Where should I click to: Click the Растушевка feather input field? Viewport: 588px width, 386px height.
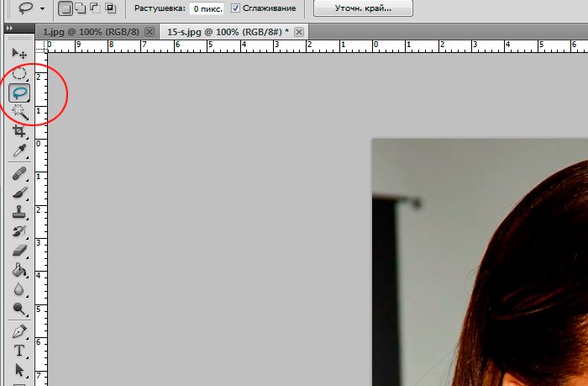(x=207, y=8)
